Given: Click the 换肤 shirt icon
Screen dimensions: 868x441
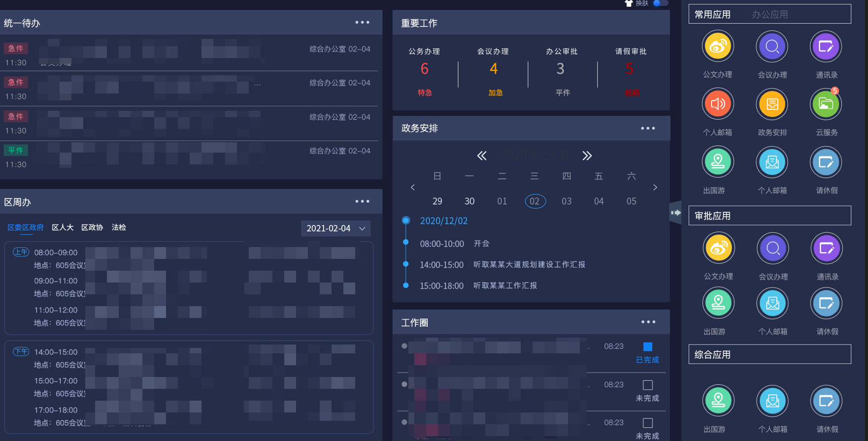Looking at the screenshot, I should pyautogui.click(x=629, y=3).
